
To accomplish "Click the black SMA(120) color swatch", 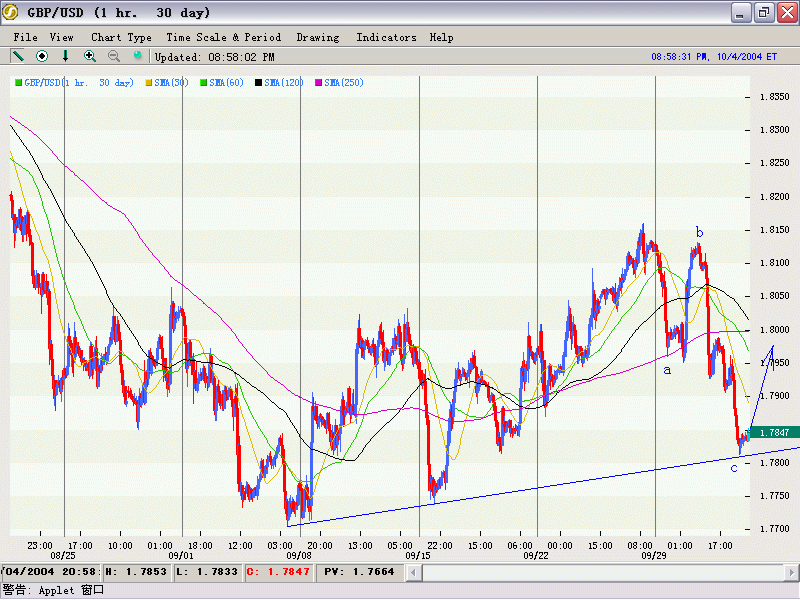I will [x=259, y=82].
